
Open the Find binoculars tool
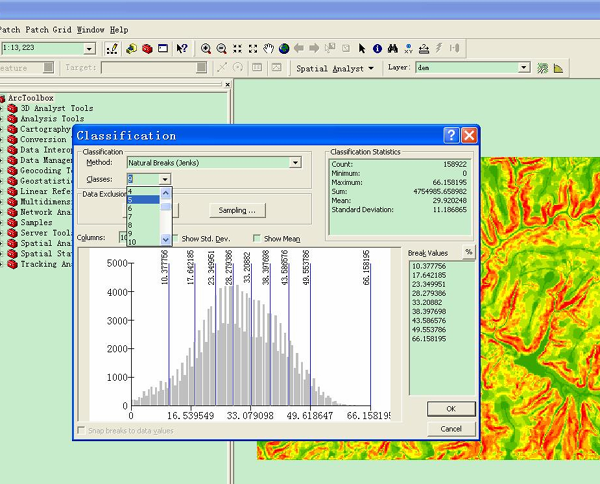click(x=393, y=48)
